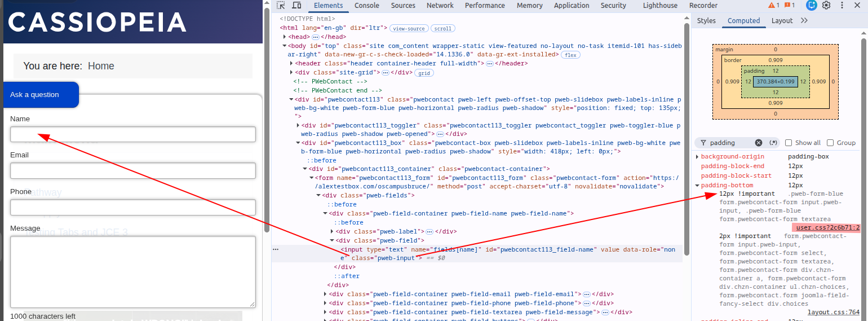Expand the pwebcontact113_toggler div

click(x=298, y=125)
